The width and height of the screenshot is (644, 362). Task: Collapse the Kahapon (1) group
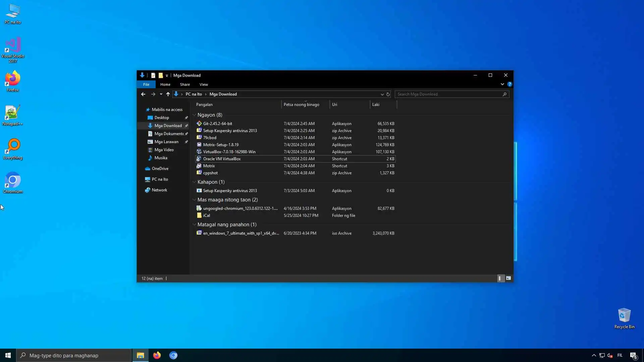point(194,182)
